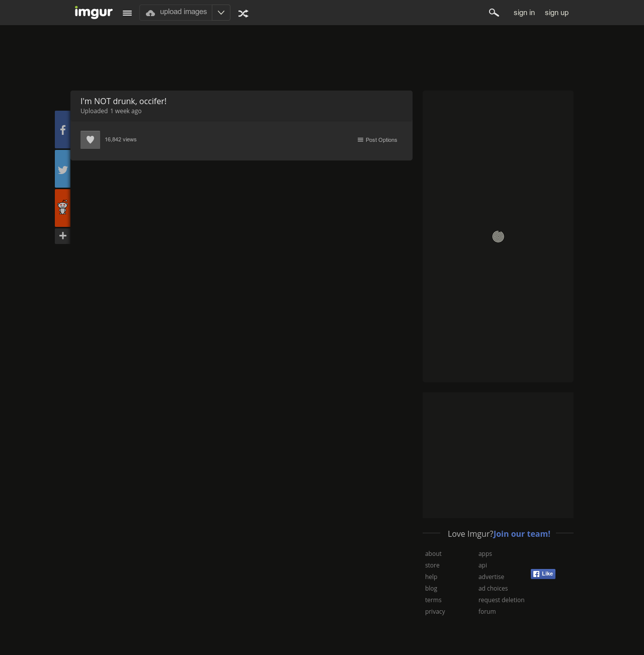Share post on Twitter sidebar button
Image resolution: width=644 pixels, height=655 pixels.
[62, 169]
